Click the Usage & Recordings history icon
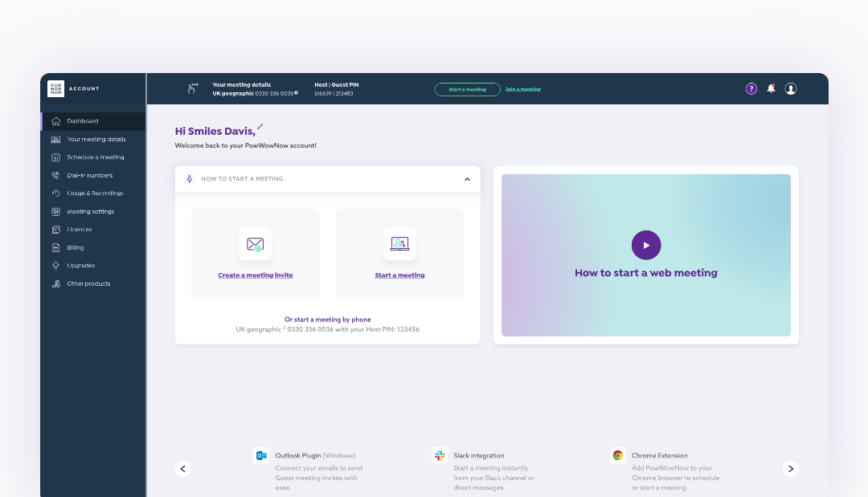Viewport: 868px width, 497px height. click(x=56, y=194)
